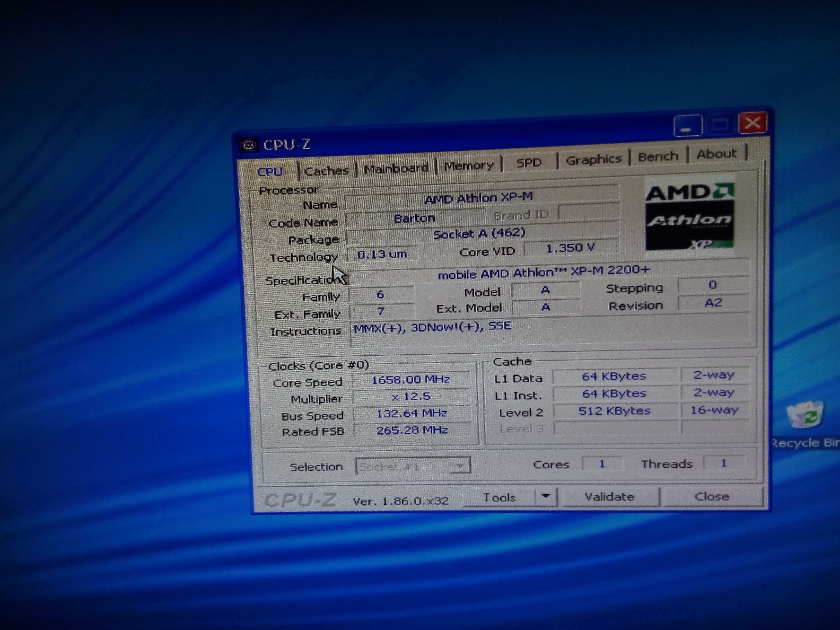Click the Package value Socket A (462)
This screenshot has height=630, width=840.
[x=482, y=233]
